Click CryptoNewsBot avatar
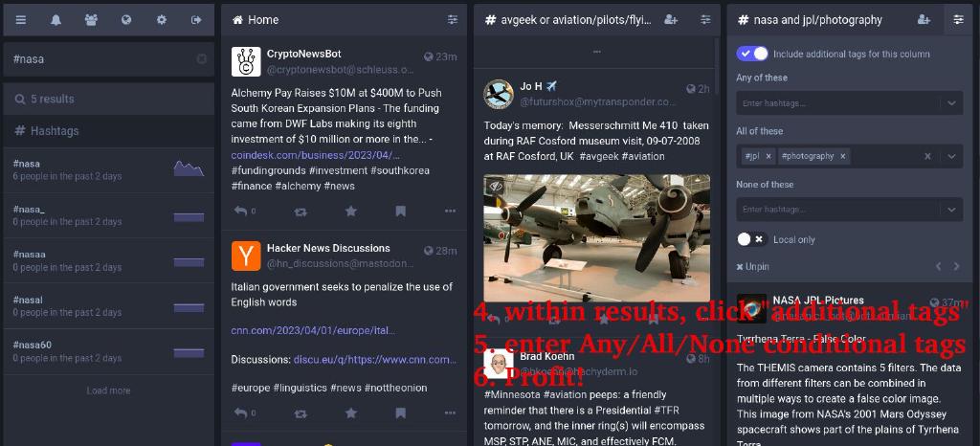 click(246, 61)
